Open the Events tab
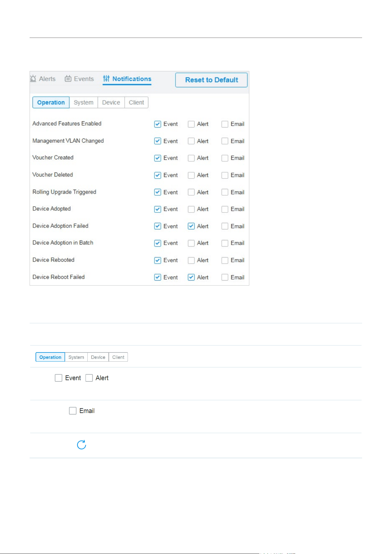392x554 pixels. (x=79, y=79)
